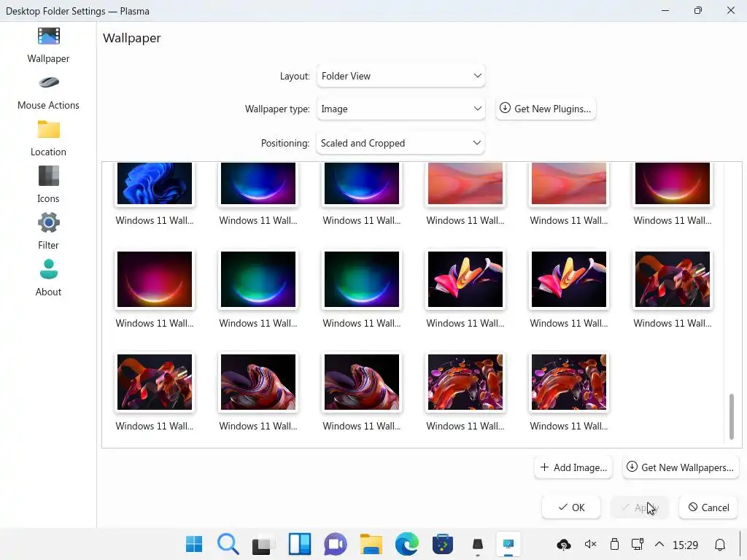Open File Explorer folder in taskbar
Screen dimensions: 747x560
[x=371, y=544]
